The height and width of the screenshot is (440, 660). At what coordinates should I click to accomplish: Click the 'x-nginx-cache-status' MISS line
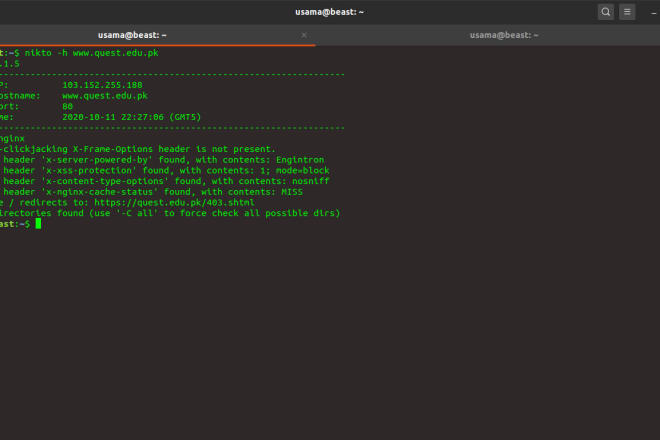tap(152, 192)
